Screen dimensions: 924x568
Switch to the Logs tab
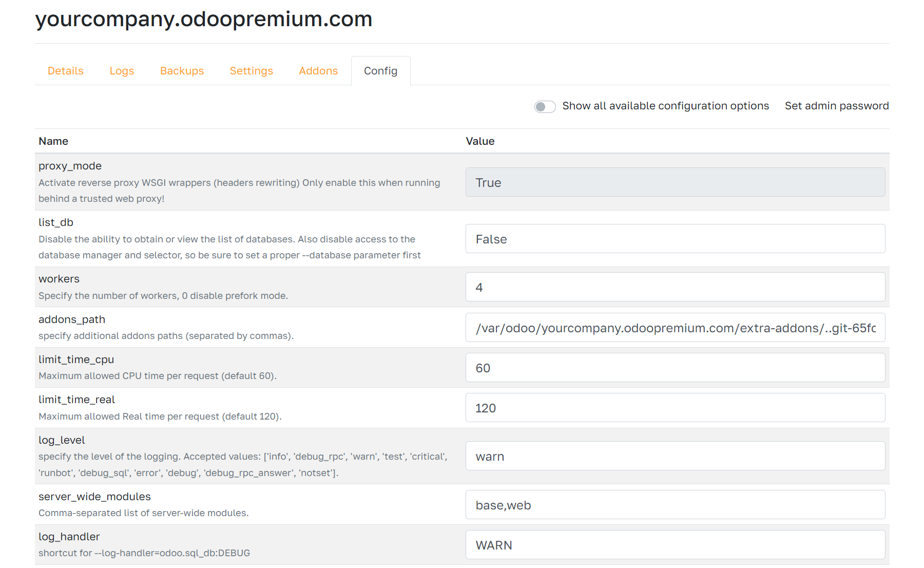[122, 71]
